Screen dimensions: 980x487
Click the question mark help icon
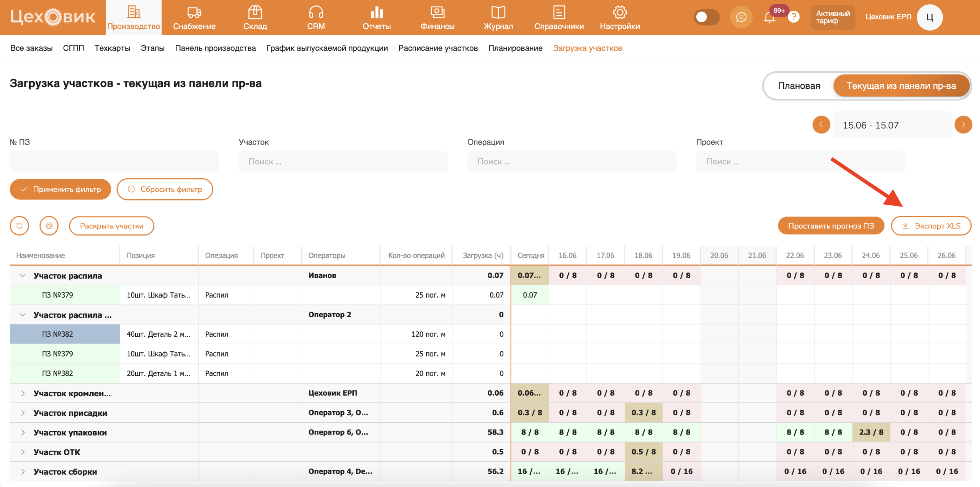click(794, 17)
